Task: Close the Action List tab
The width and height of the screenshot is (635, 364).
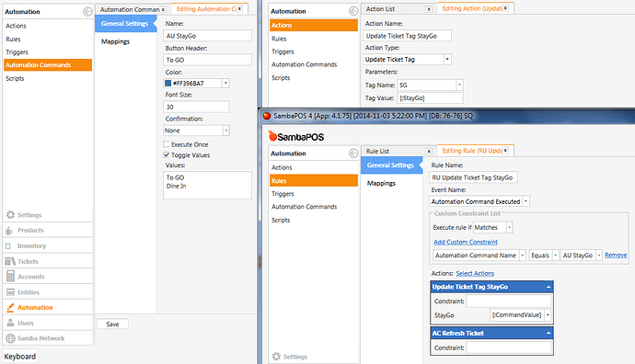Action: (x=429, y=9)
